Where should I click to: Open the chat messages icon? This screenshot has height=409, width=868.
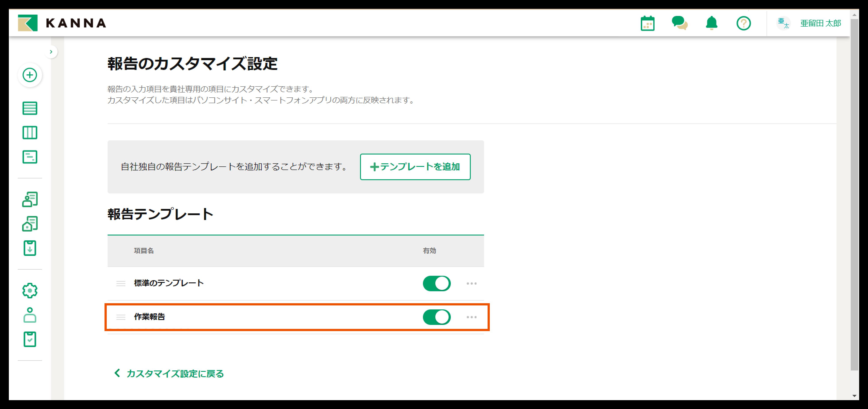pyautogui.click(x=680, y=23)
